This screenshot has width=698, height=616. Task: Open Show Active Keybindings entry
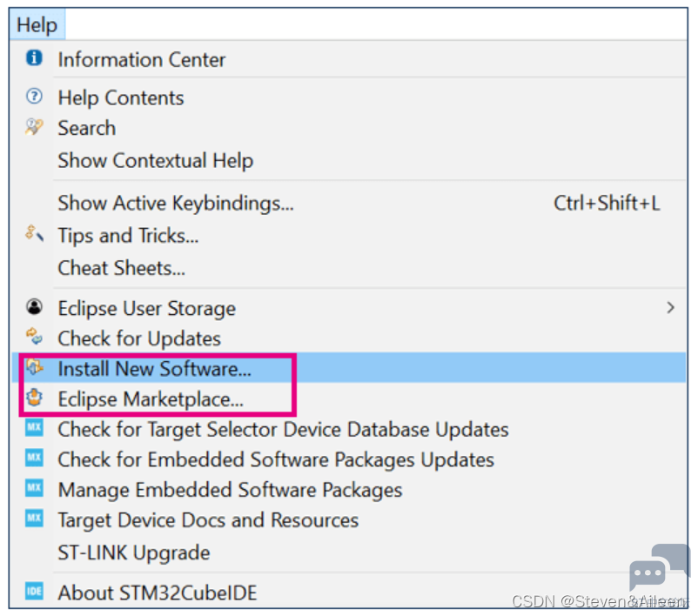point(175,204)
